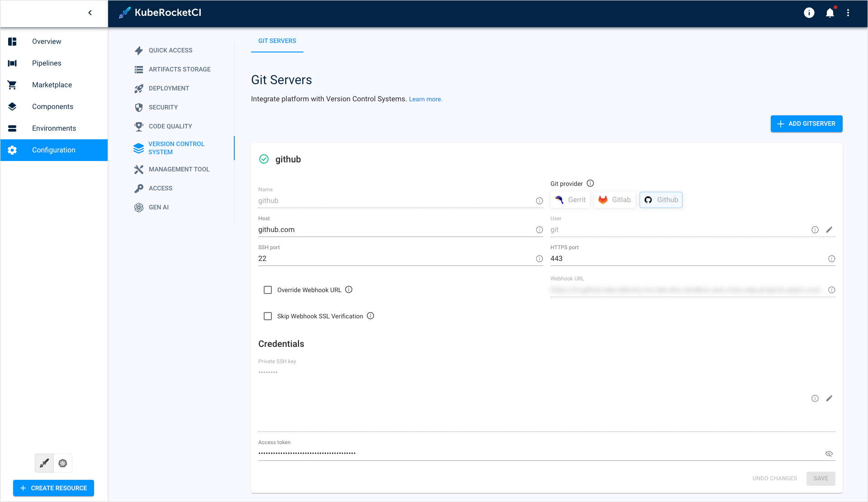
Task: Open the Overview page
Action: [54, 42]
